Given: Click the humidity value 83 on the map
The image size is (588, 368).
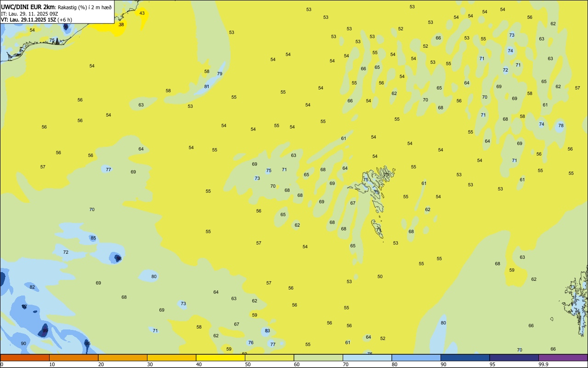Looking at the screenshot, I should pos(267,331).
